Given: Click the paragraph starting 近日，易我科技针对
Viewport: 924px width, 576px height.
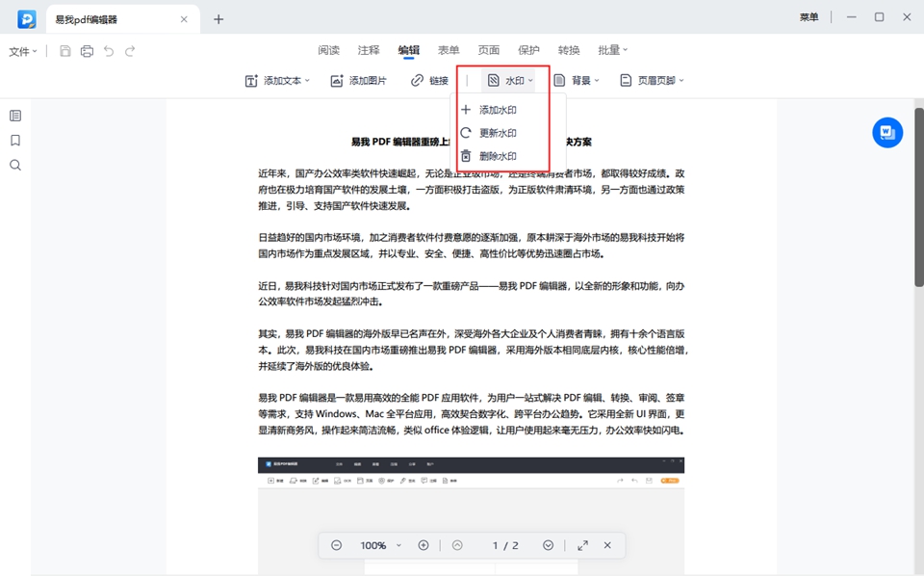Looking at the screenshot, I should [472, 294].
